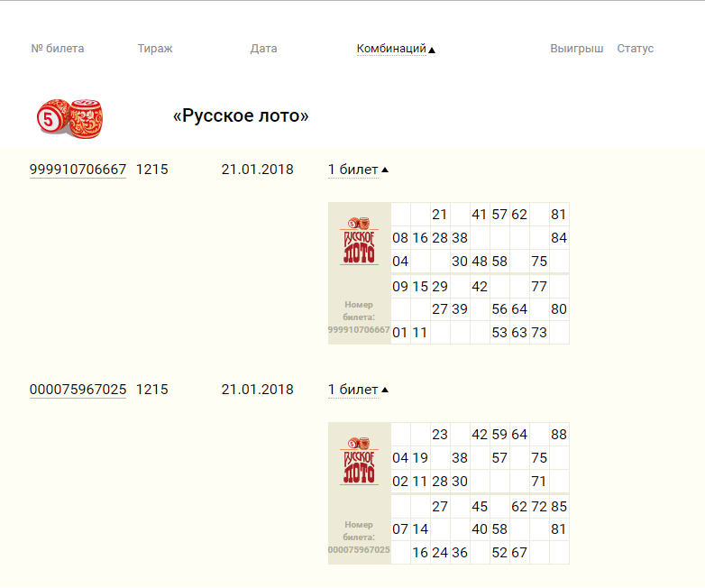Collapse the first ticket's '1 билет' expander
Image resolution: width=705 pixels, height=588 pixels.
tap(358, 170)
